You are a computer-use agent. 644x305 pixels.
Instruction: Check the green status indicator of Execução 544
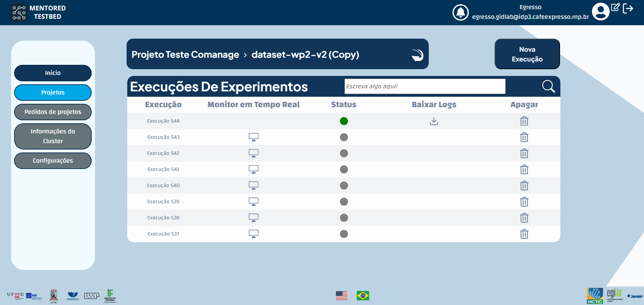click(x=343, y=121)
